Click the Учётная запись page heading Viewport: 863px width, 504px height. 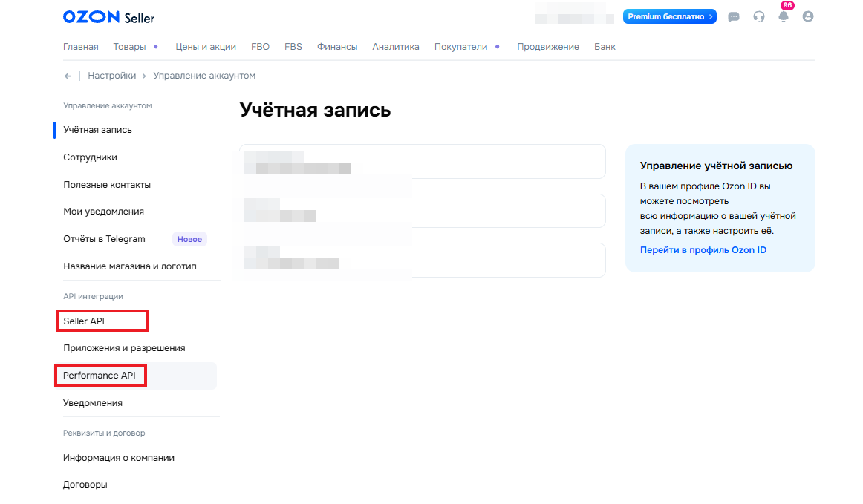[315, 110]
